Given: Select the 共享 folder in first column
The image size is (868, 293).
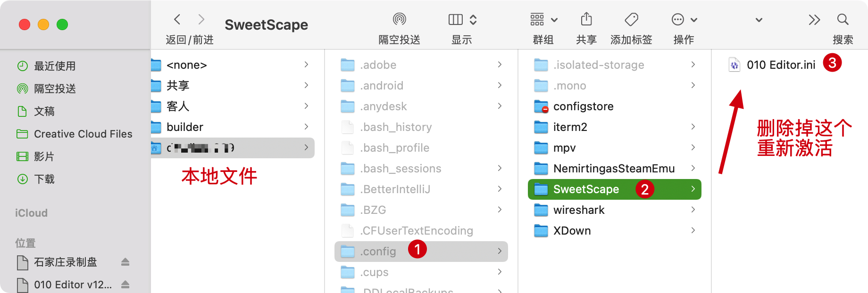Looking at the screenshot, I should pyautogui.click(x=233, y=86).
